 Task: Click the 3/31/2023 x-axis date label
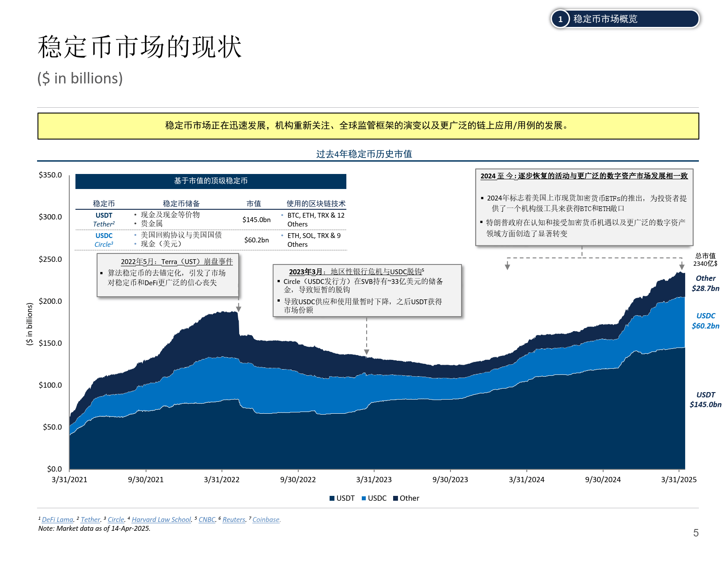click(374, 480)
